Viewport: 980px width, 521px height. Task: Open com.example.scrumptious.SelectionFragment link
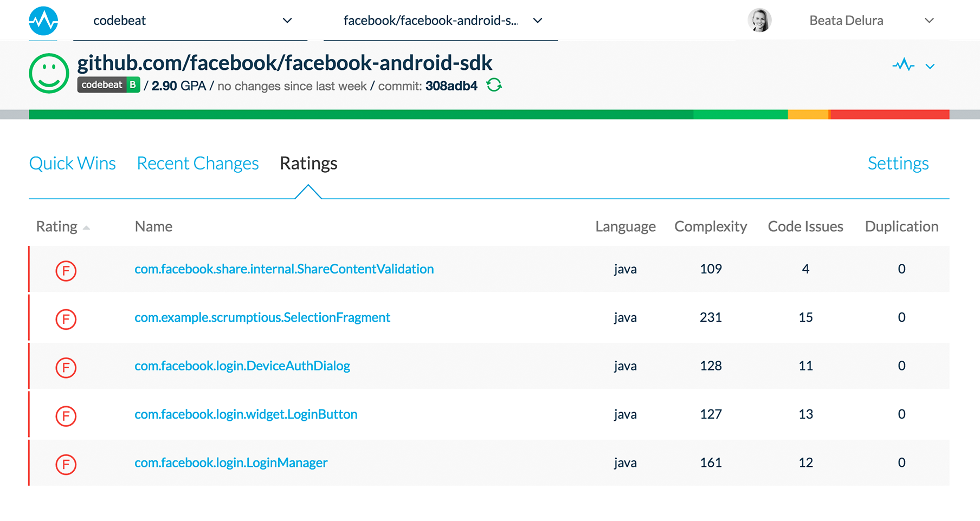point(262,317)
